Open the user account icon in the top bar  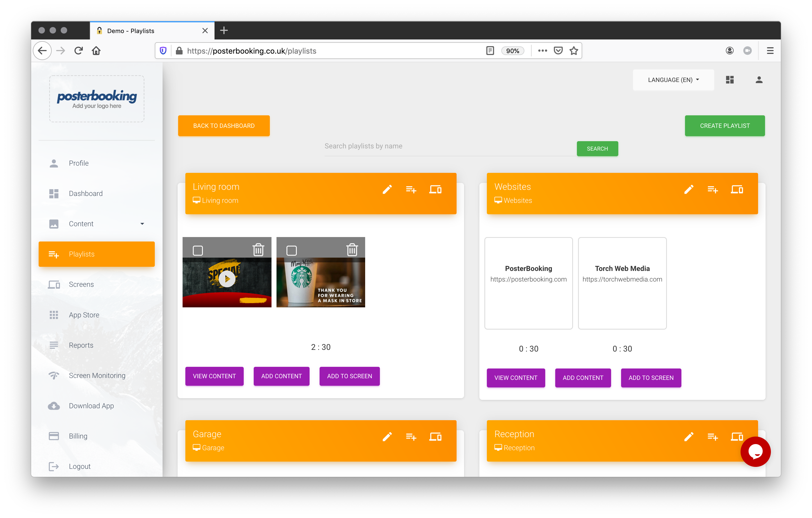pos(759,79)
